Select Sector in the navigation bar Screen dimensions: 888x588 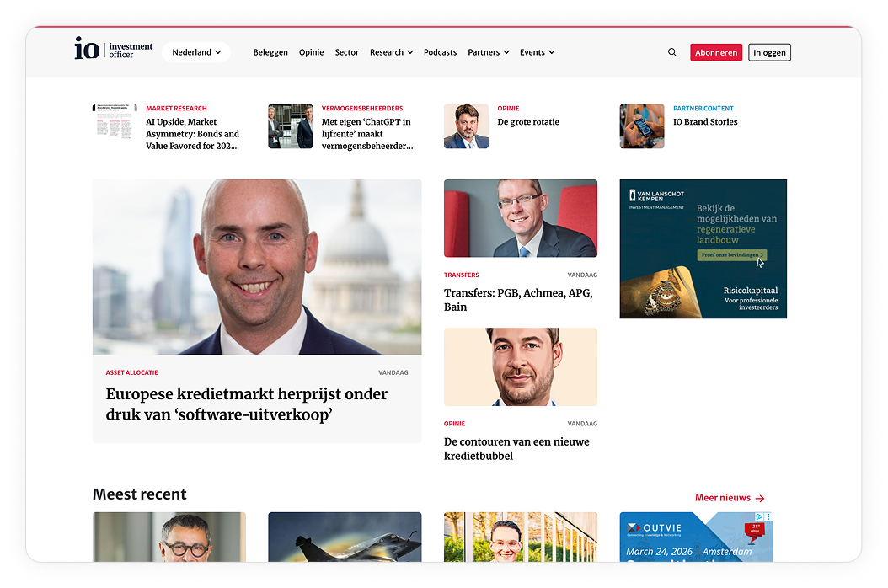coord(346,52)
